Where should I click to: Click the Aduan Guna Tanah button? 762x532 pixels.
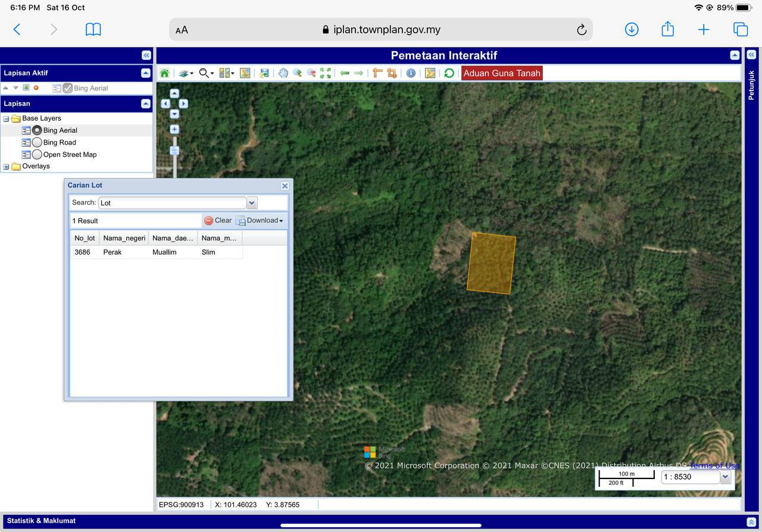pyautogui.click(x=502, y=73)
